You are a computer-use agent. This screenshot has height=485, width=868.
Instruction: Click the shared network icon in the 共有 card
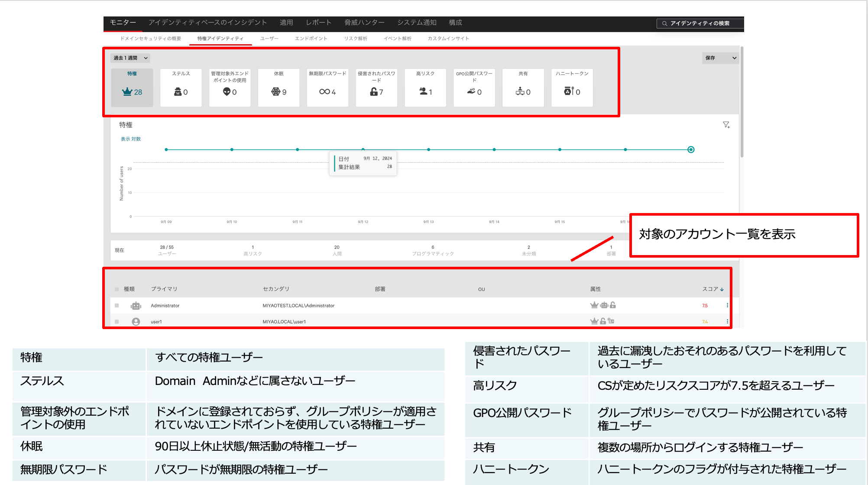(520, 91)
